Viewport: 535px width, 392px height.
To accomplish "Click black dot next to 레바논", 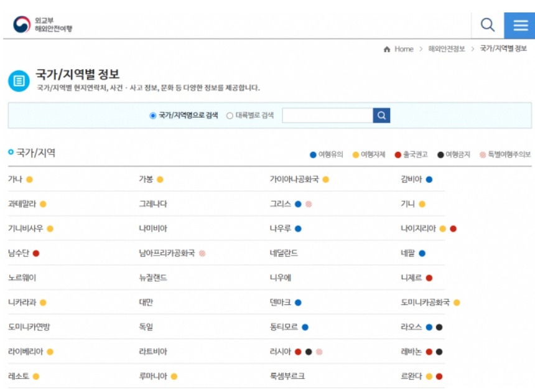I will (x=439, y=352).
